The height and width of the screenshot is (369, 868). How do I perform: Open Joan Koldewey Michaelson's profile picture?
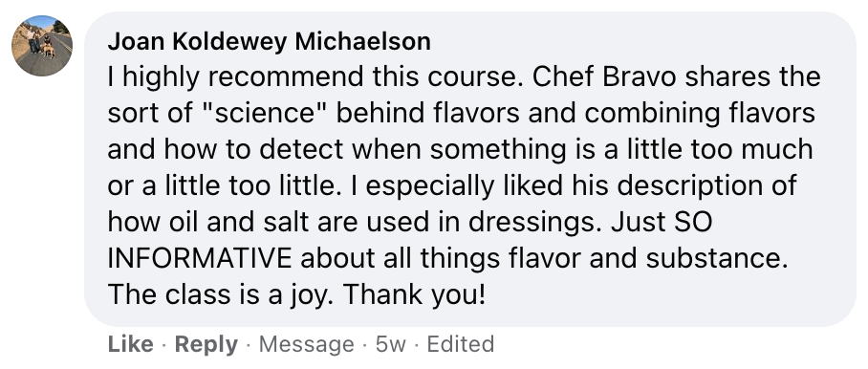point(42,46)
